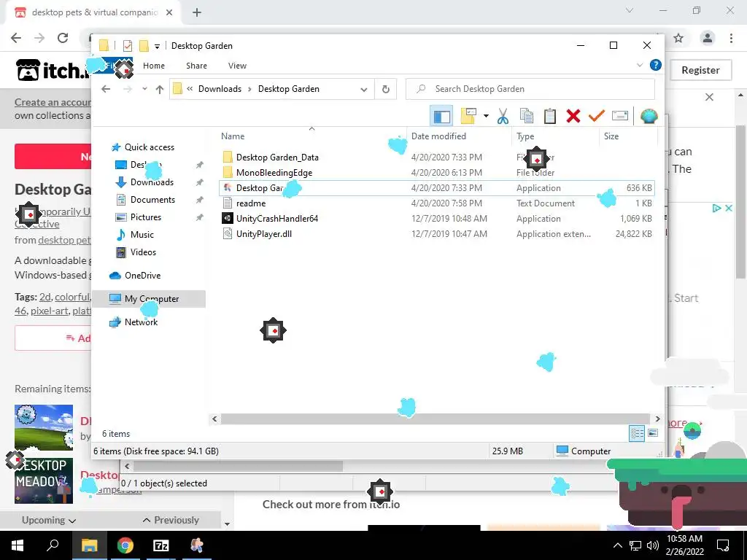
Task: Open the Upcoming dropdown on itch.io page
Action: click(x=49, y=520)
